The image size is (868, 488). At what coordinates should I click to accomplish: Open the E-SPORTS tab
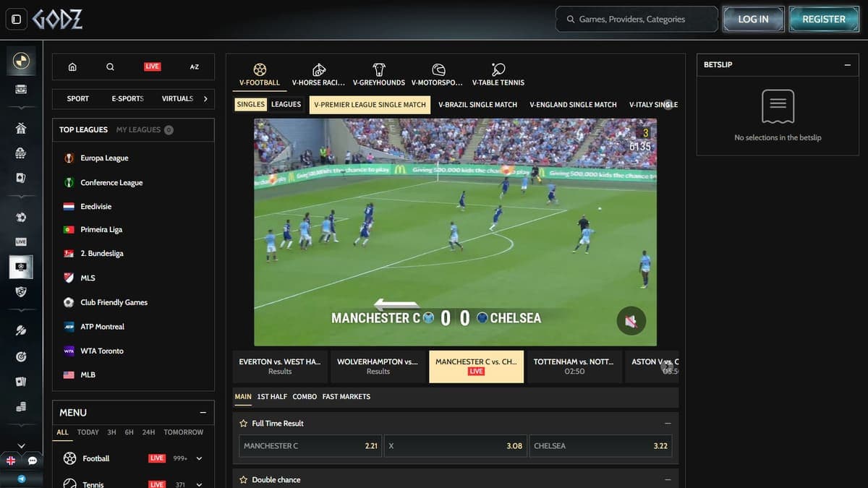point(127,99)
